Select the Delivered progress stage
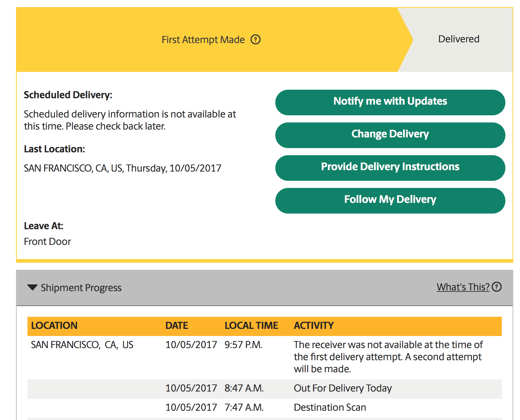 pos(458,39)
